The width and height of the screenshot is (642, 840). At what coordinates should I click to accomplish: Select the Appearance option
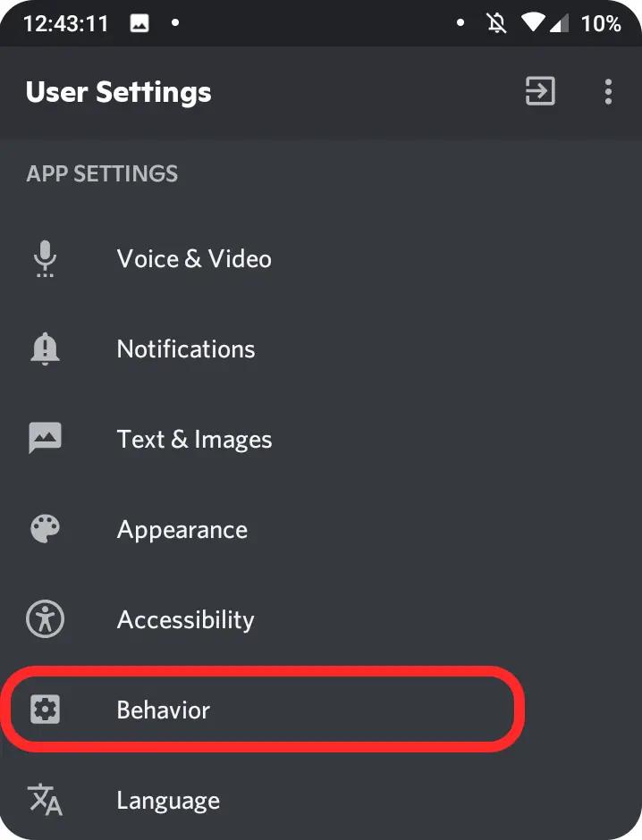tap(321, 529)
